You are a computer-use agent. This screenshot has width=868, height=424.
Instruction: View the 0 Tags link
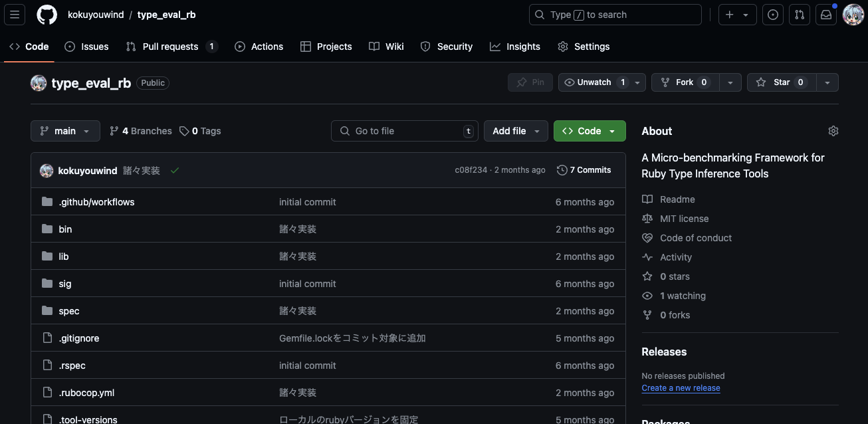tap(200, 131)
